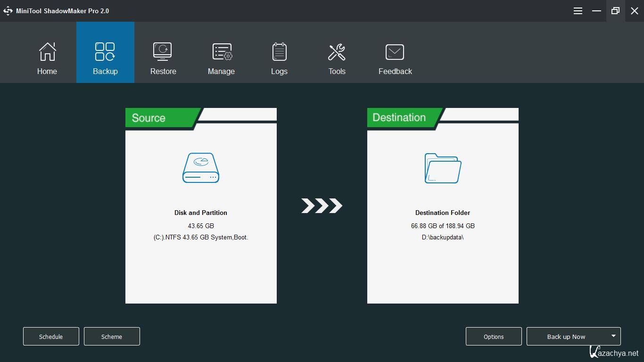This screenshot has width=644, height=362.
Task: Open the Manage backups page
Action: pos(221,52)
